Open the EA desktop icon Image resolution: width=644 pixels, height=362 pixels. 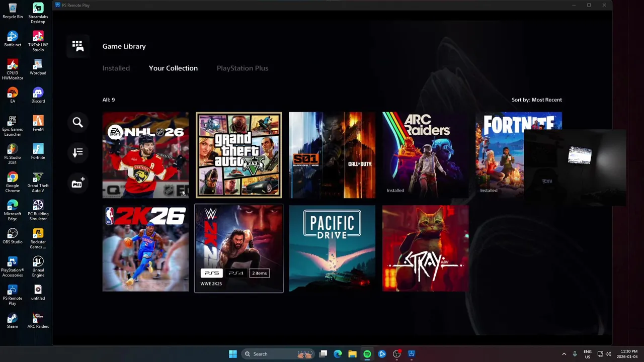pyautogui.click(x=13, y=96)
